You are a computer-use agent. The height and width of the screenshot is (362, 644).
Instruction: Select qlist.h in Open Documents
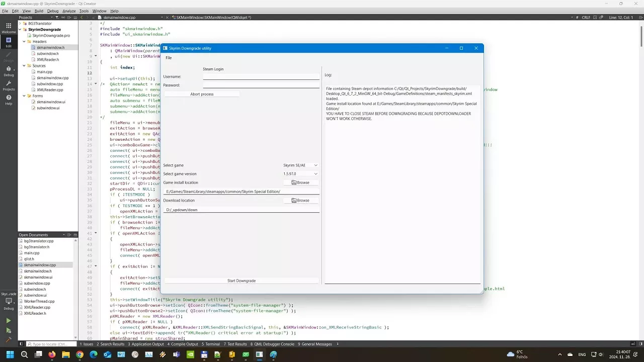pos(29,259)
